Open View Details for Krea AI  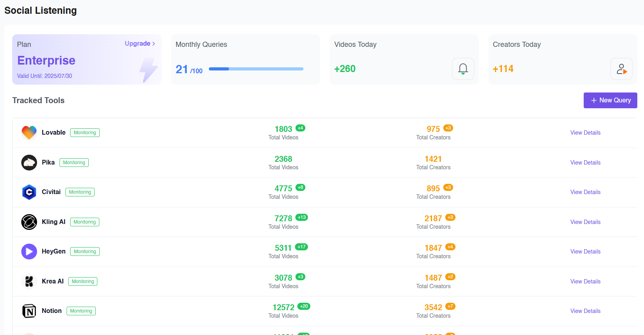pos(585,281)
